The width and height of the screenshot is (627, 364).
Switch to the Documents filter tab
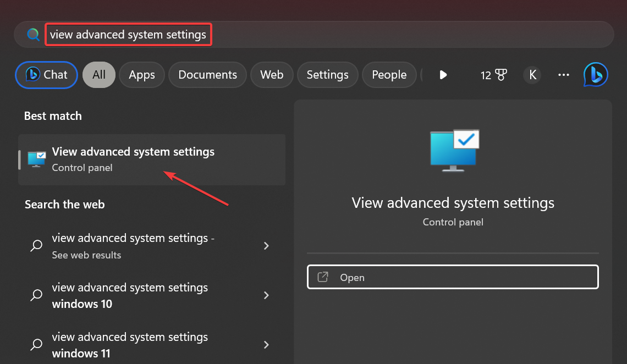207,75
